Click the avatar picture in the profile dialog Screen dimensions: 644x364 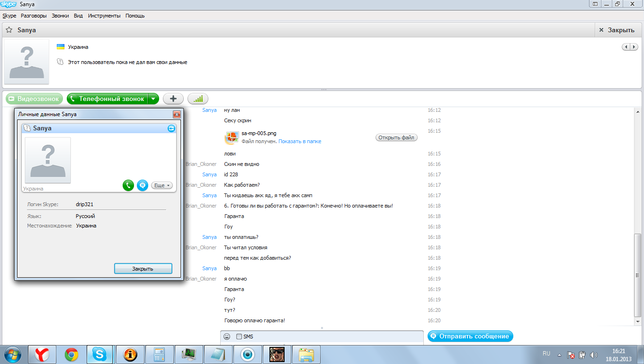point(48,160)
